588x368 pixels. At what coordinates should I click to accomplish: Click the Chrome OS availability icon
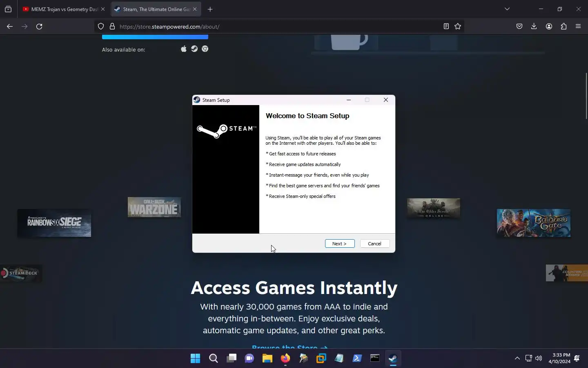[205, 49]
